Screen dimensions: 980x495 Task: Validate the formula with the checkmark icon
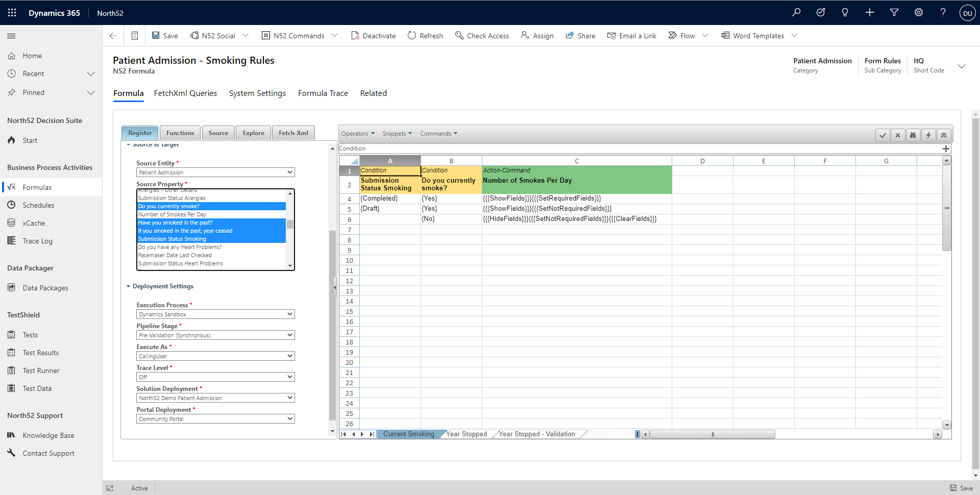pos(883,135)
